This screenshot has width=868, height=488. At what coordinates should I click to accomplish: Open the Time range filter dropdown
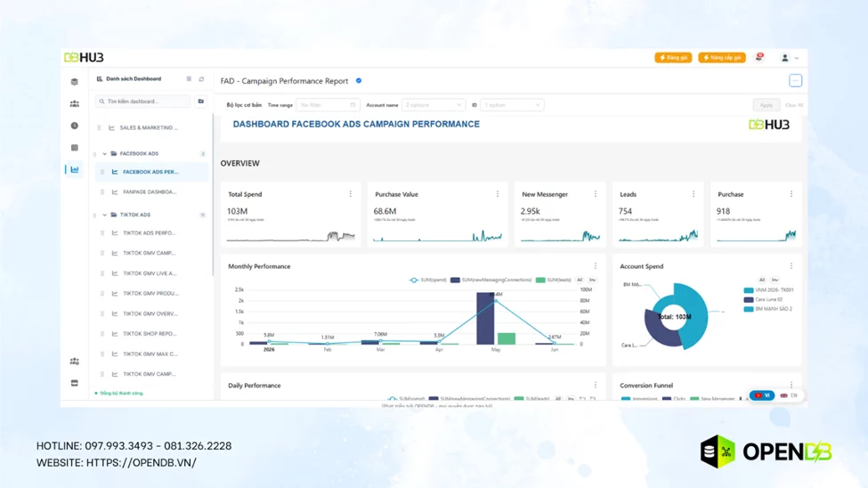pyautogui.click(x=328, y=105)
